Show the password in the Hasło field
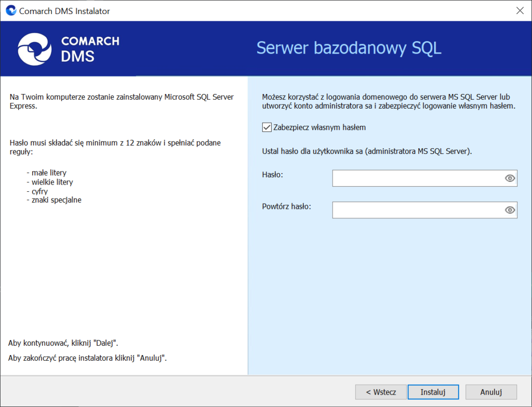The width and height of the screenshot is (532, 407). coord(510,178)
